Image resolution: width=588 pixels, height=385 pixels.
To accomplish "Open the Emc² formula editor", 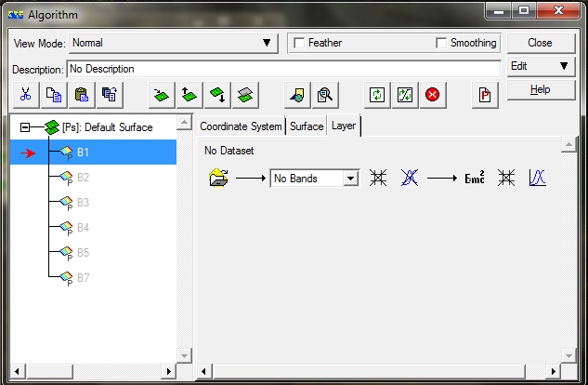I will click(475, 178).
